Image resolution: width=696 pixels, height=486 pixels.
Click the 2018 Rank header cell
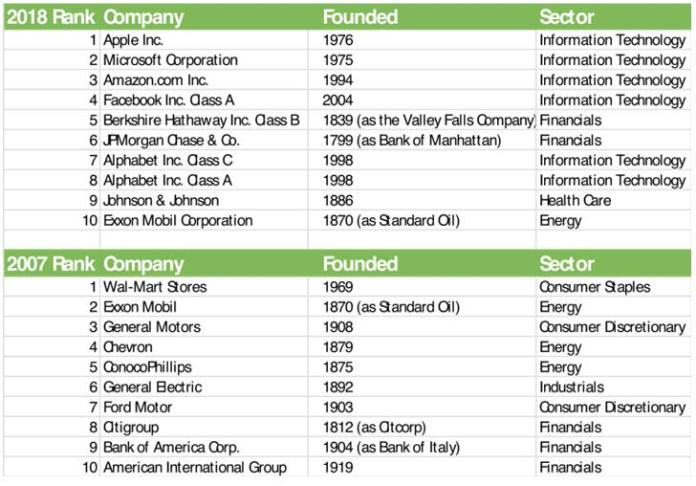click(x=50, y=17)
